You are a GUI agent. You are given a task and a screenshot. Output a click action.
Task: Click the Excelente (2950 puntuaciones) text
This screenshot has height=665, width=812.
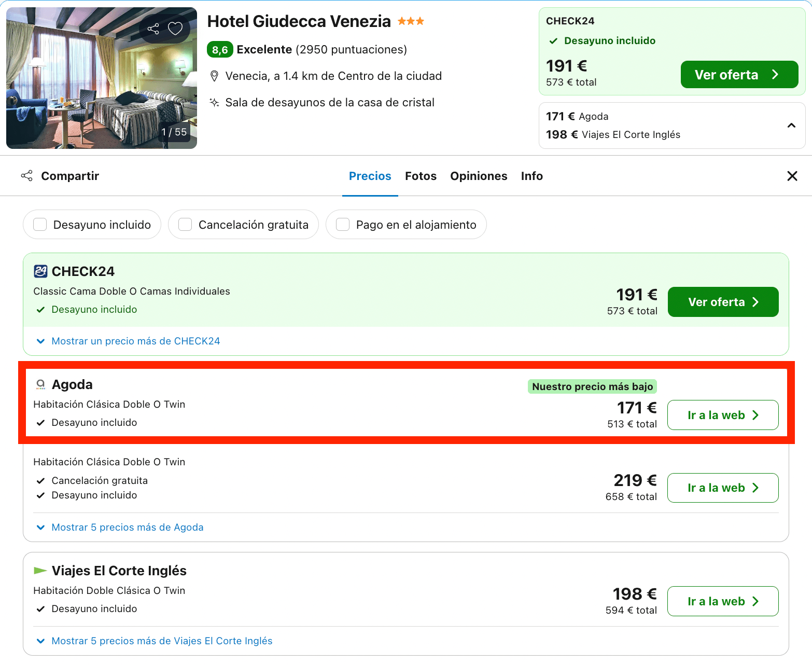pos(321,50)
